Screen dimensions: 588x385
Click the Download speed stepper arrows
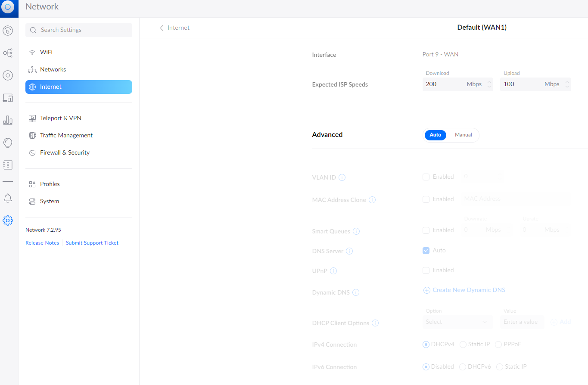tap(489, 84)
